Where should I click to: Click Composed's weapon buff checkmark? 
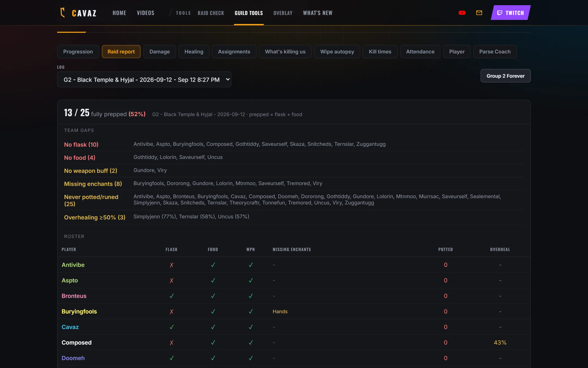pos(251,343)
